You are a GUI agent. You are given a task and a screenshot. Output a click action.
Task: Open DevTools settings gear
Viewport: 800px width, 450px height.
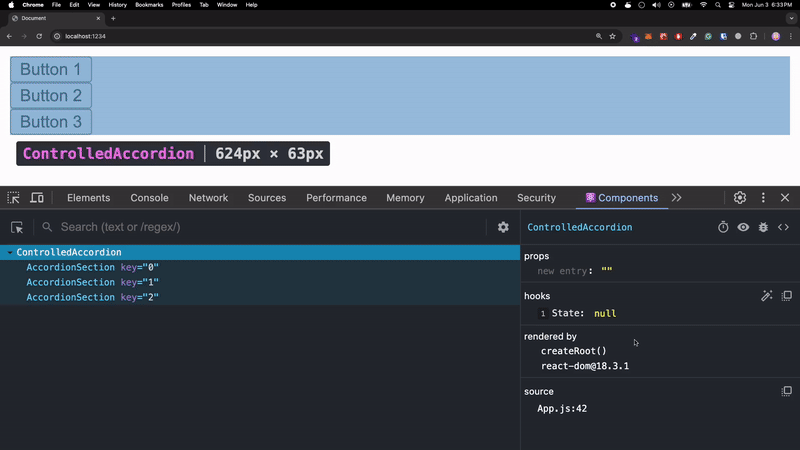pos(740,197)
